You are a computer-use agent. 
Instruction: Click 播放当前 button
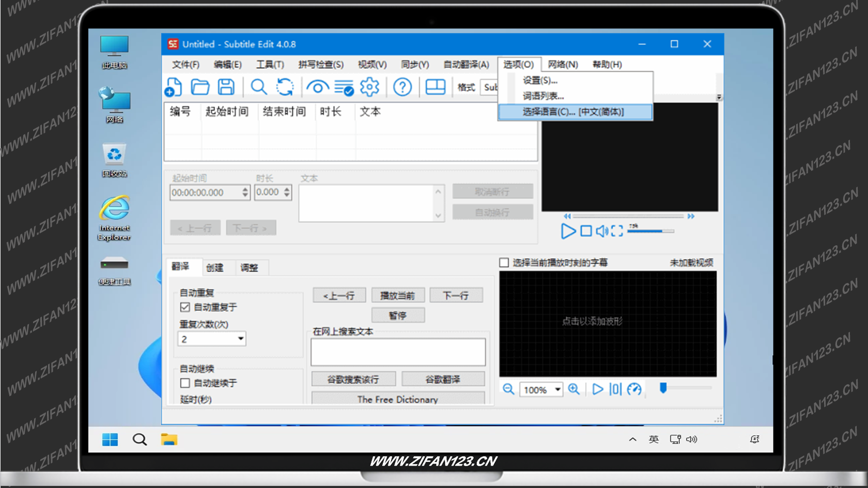tap(398, 295)
